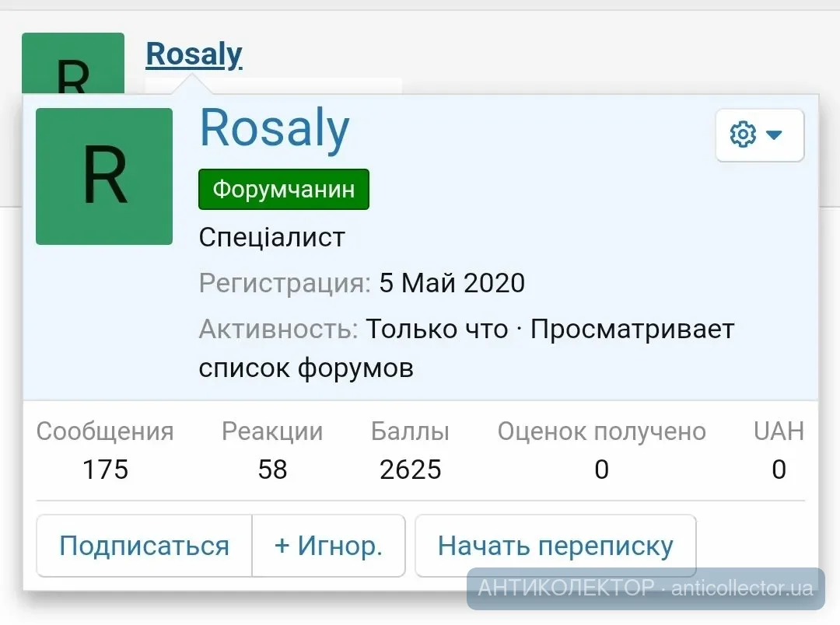This screenshot has height=625, width=840.
Task: Click the registration date 5 Май 2020
Action: 452,283
